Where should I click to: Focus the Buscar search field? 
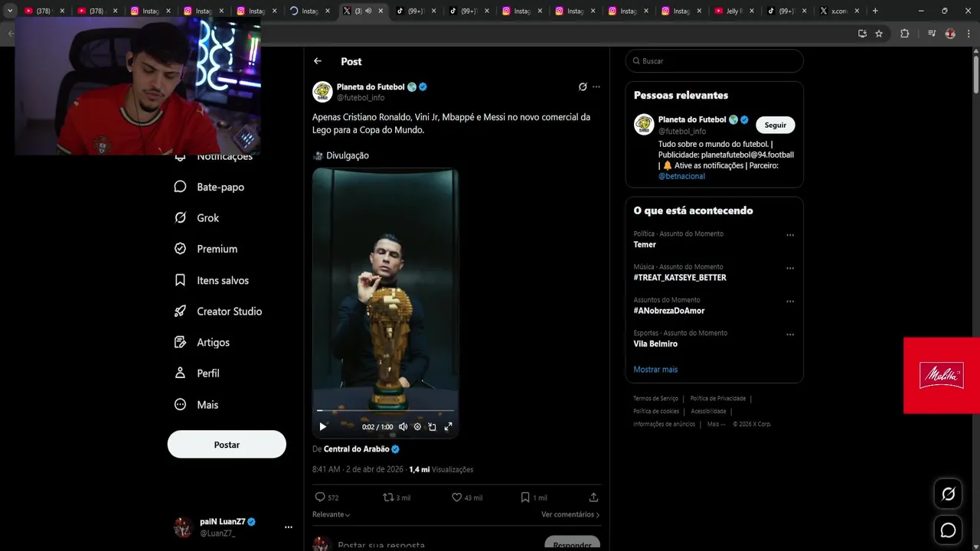click(714, 61)
